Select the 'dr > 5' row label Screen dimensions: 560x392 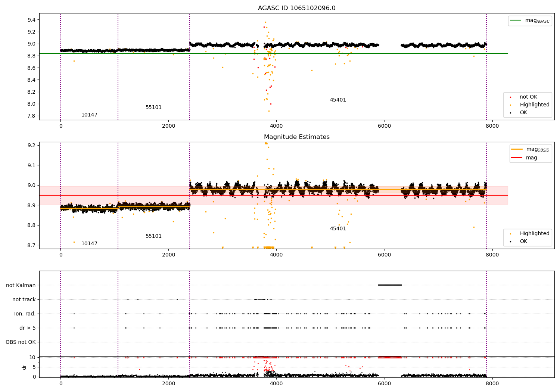pyautogui.click(x=28, y=328)
